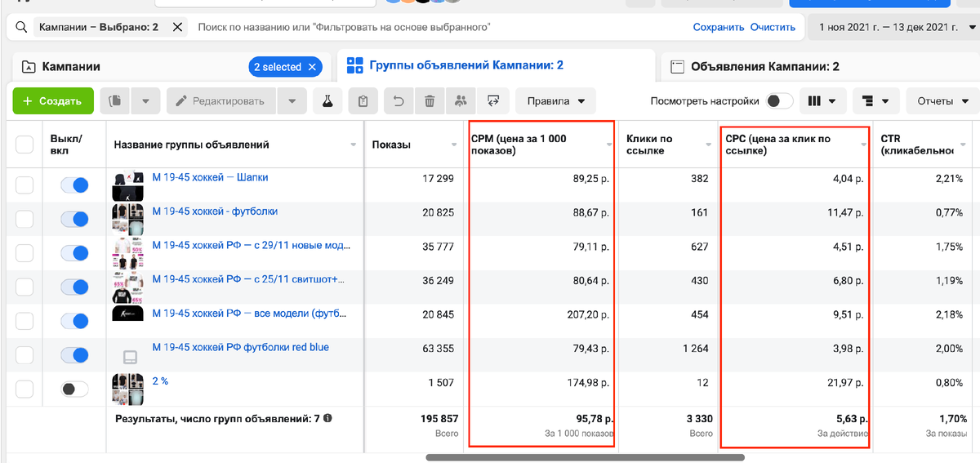980x463 pixels.
Task: Disable the с 29/11 новые мод ad set
Action: [x=74, y=253]
